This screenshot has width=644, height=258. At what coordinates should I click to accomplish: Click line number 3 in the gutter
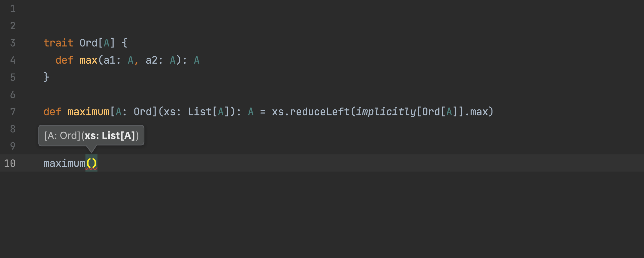[x=13, y=43]
